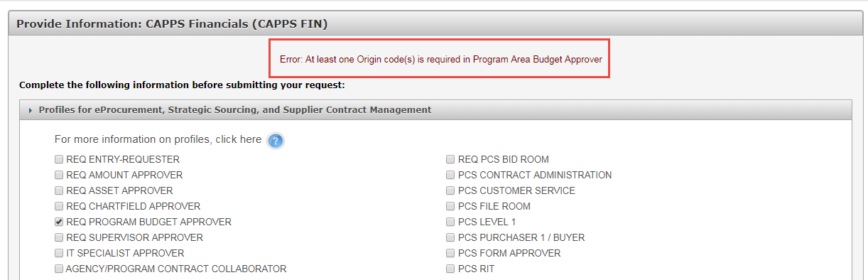Enable the PCS FILE ROOM checkbox
Image resolution: width=868 pixels, height=280 pixels.
tap(450, 207)
